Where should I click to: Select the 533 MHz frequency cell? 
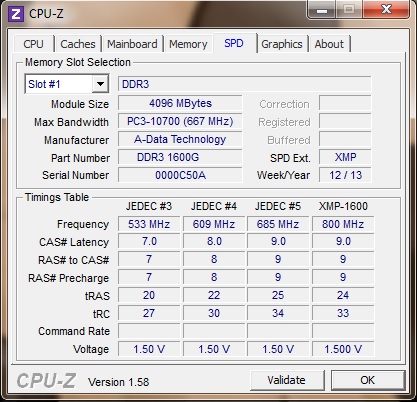(149, 224)
